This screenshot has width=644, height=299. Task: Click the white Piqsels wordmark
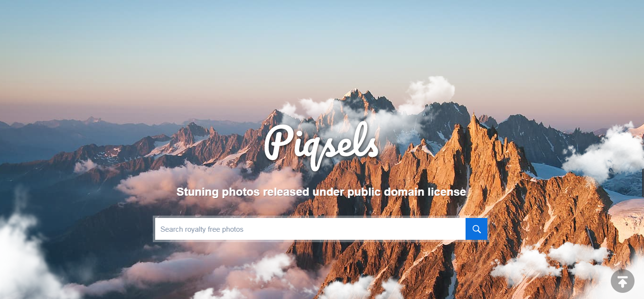321,145
